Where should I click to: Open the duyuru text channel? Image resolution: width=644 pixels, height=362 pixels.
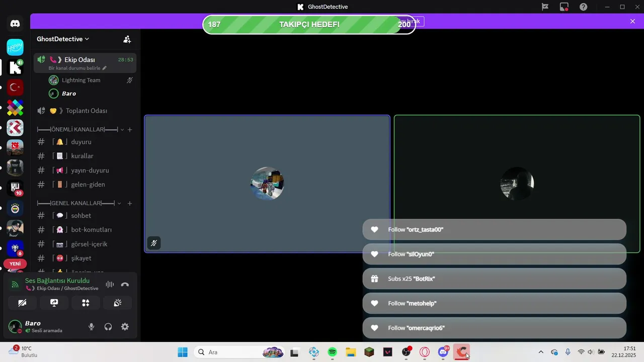pyautogui.click(x=85, y=142)
